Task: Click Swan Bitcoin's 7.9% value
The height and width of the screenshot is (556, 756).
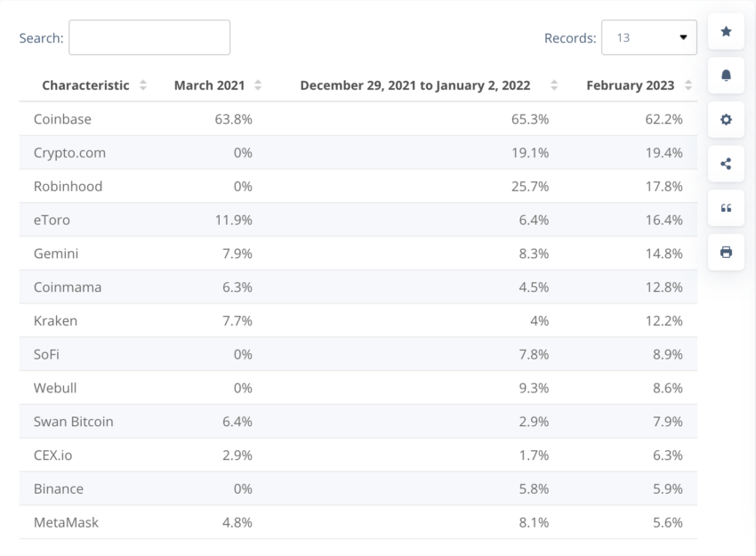Action: pos(668,422)
